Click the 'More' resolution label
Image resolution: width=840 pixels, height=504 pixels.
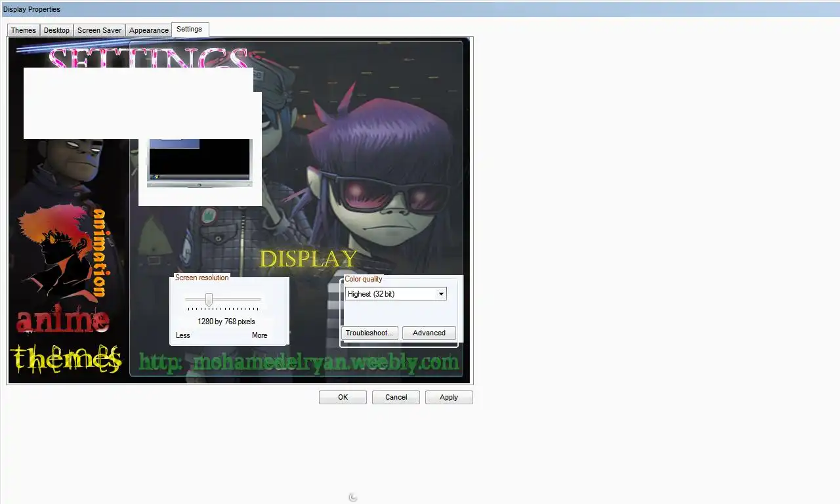[x=260, y=335]
